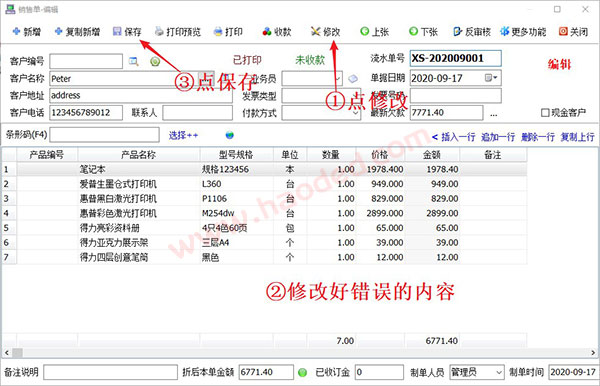
Task: Go to next order with 下张
Action: 423,32
